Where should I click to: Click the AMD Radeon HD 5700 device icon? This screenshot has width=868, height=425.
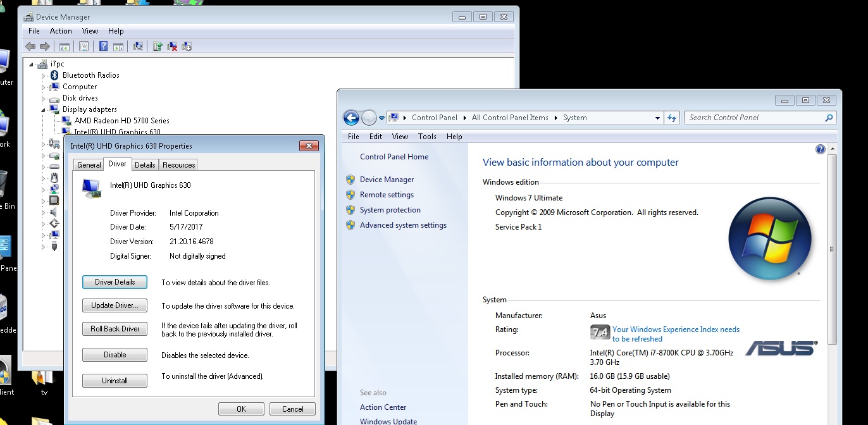click(66, 121)
